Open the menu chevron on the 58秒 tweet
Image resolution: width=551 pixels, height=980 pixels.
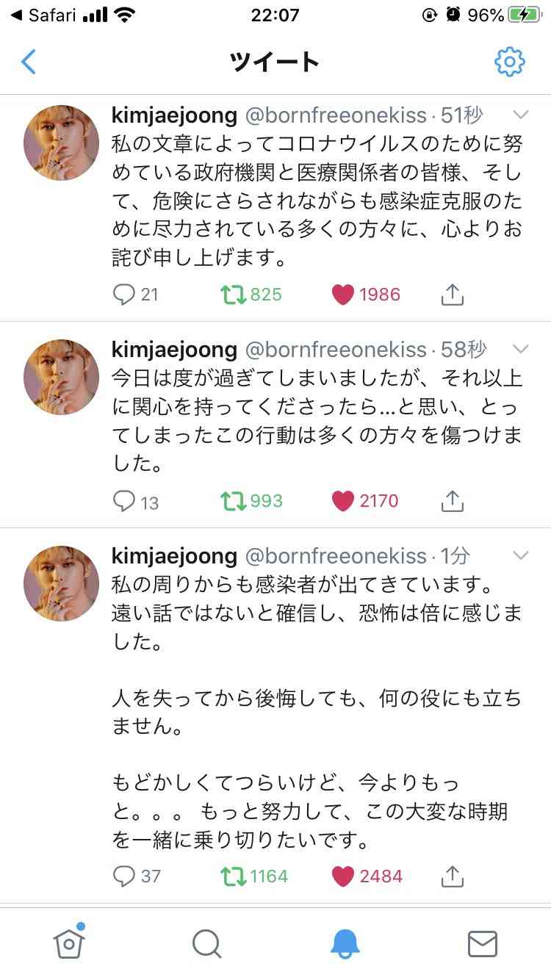pyautogui.click(x=521, y=349)
